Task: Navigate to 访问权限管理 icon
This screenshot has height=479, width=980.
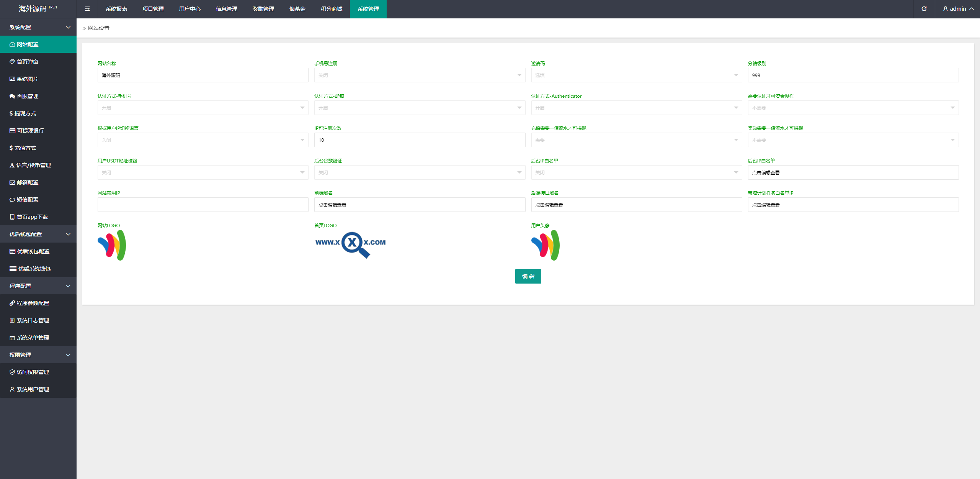Action: coord(11,371)
